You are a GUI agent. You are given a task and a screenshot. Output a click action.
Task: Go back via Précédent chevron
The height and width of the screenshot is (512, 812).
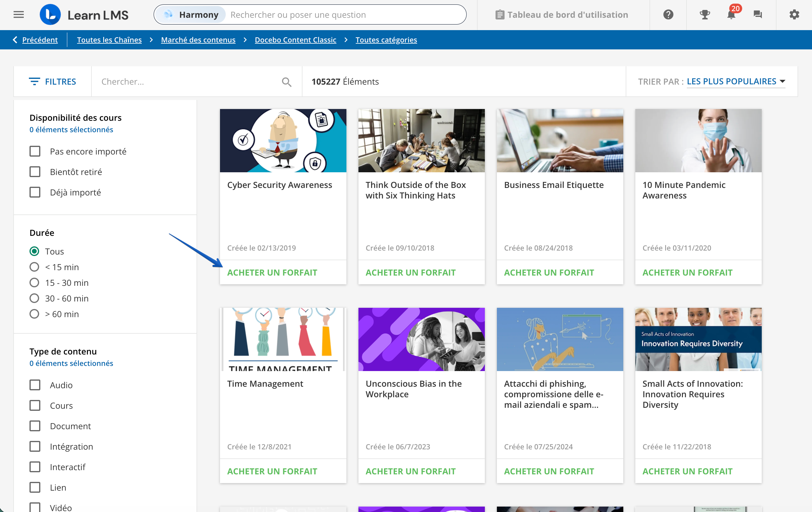coord(15,40)
